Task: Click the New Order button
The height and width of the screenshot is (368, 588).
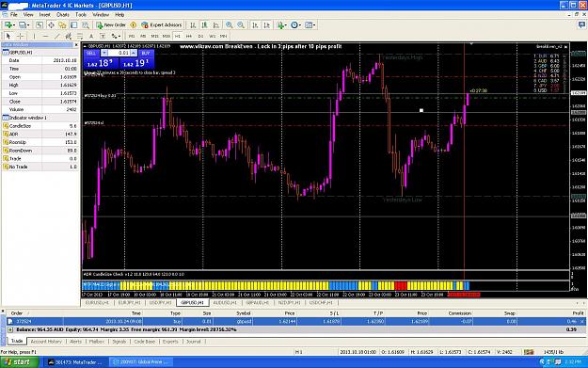Action: [x=111, y=25]
